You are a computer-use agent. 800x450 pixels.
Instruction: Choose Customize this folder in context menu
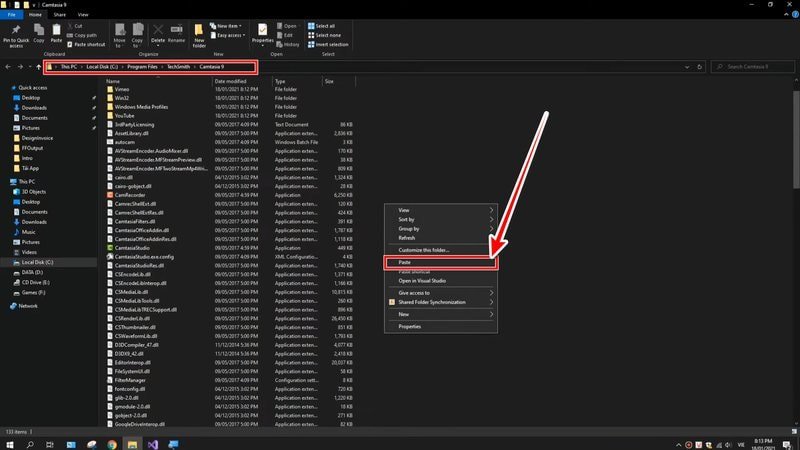[x=441, y=250]
